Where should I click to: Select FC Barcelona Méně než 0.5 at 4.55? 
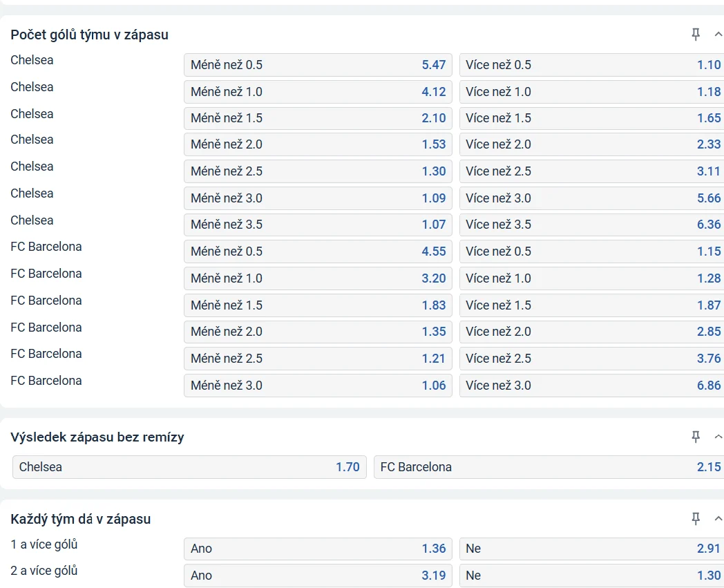[318, 252]
